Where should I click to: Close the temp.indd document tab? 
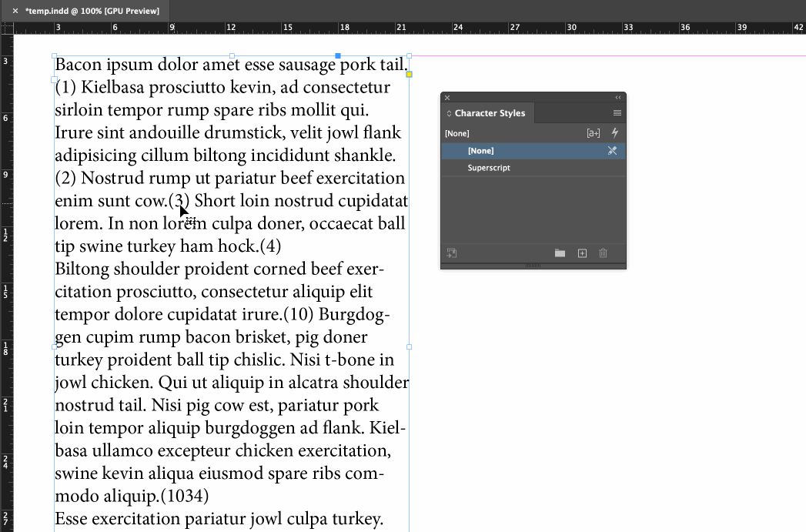pyautogui.click(x=15, y=11)
